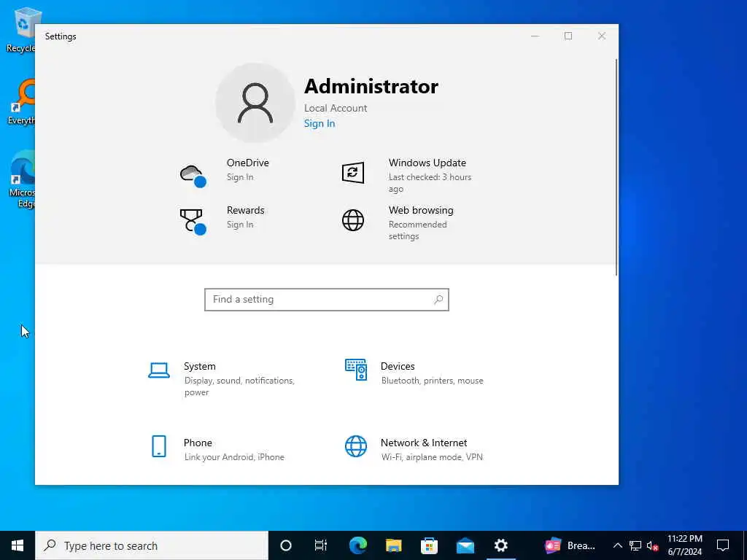Click the Local Account label
The width and height of the screenshot is (747, 560).
[336, 108]
